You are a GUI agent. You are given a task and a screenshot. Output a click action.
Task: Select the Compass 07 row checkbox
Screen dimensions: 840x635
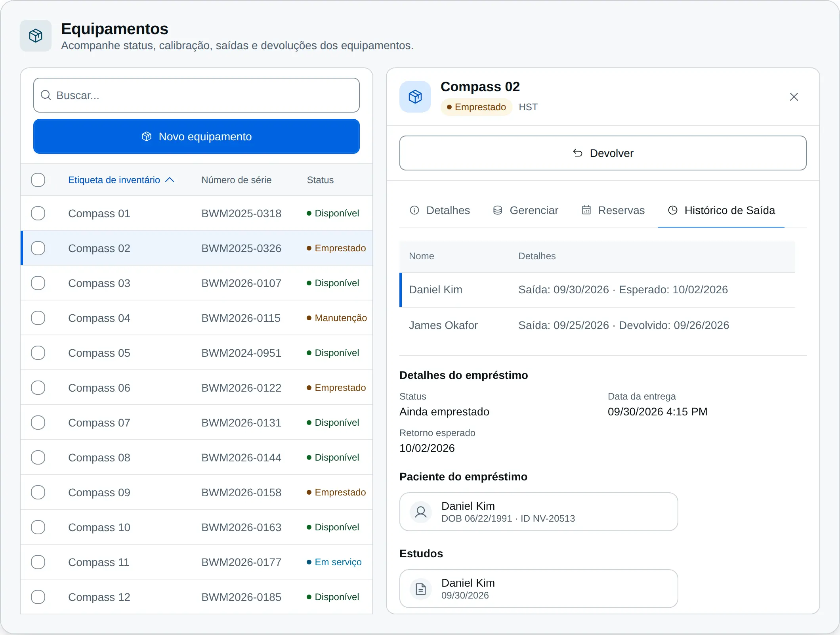point(38,423)
